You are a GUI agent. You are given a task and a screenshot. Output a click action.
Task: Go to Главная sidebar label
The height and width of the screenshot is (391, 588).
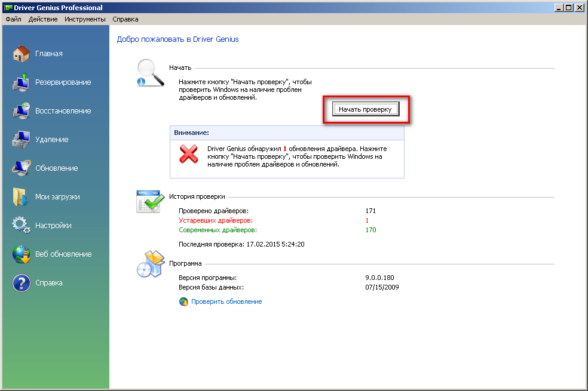pos(49,54)
